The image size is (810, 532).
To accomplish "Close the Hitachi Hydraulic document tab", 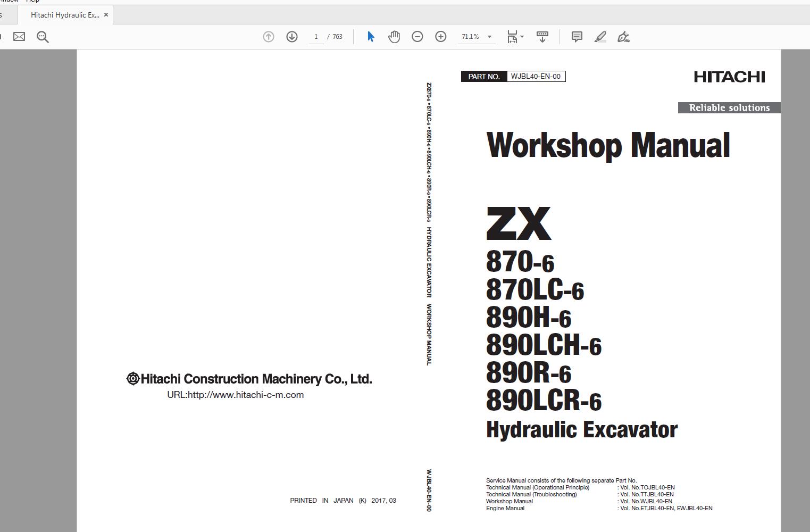I will click(106, 15).
